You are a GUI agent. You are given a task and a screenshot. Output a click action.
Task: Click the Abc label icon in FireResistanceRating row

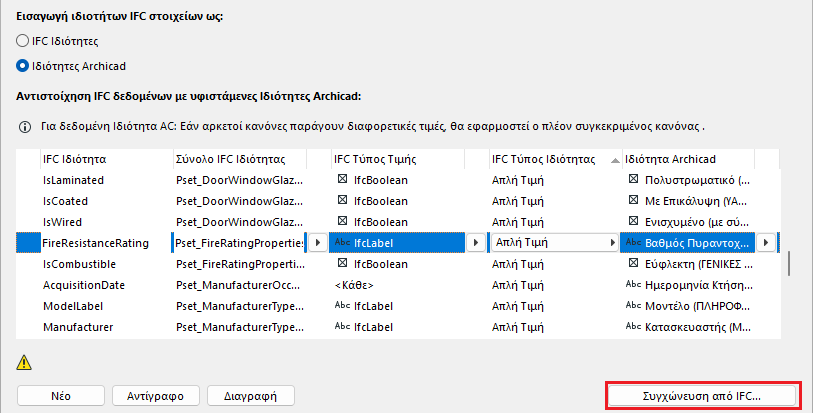[342, 243]
